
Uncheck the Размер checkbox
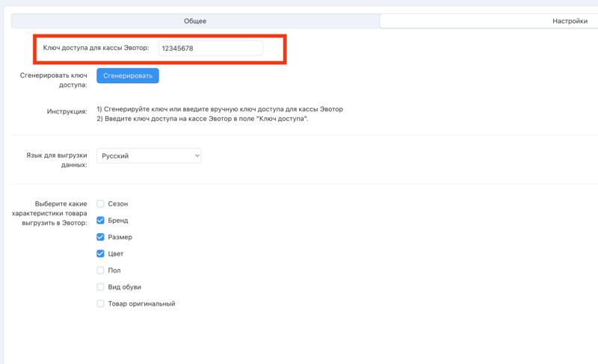(100, 237)
